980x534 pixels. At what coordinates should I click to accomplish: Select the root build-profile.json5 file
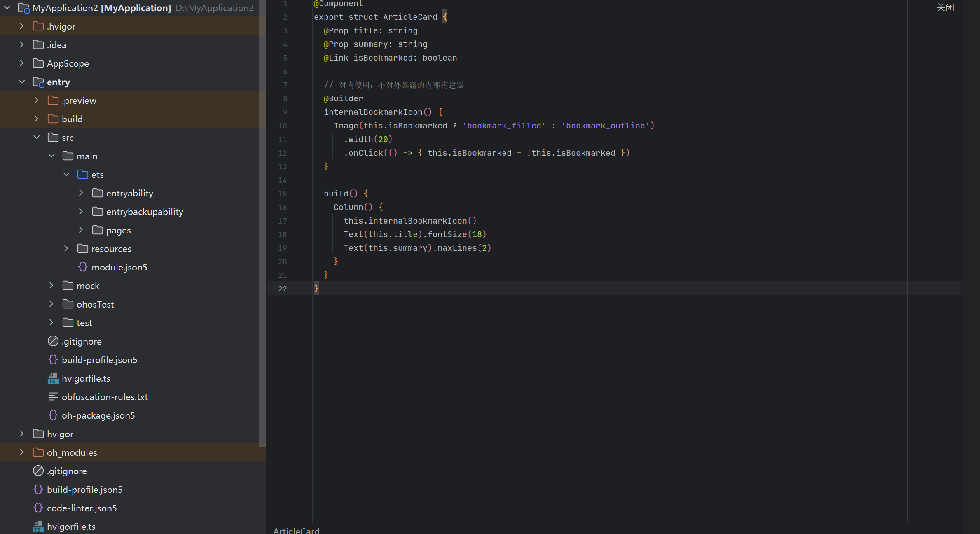point(85,490)
